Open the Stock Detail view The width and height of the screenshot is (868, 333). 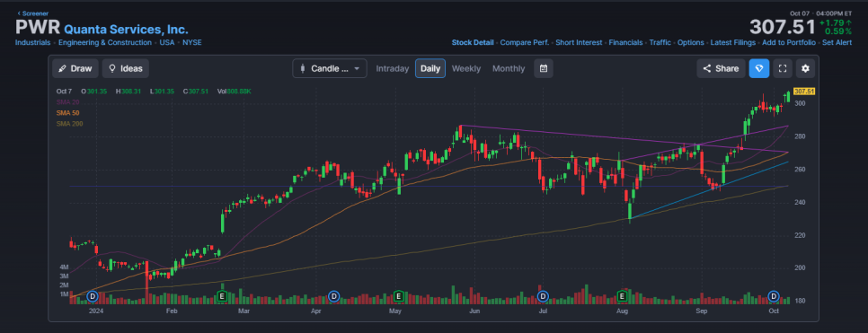pyautogui.click(x=473, y=42)
